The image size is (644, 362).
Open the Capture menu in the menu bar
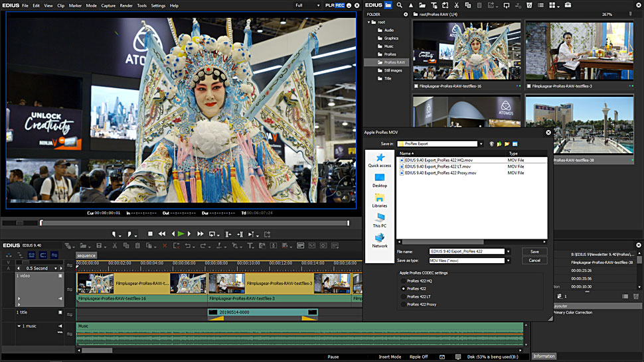tap(108, 5)
